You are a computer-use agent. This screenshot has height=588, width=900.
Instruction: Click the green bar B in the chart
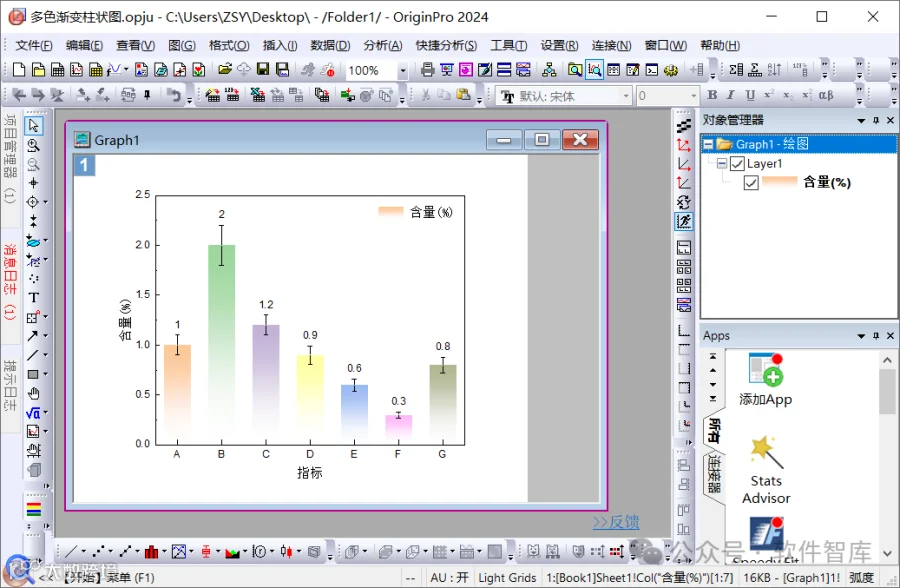click(222, 345)
